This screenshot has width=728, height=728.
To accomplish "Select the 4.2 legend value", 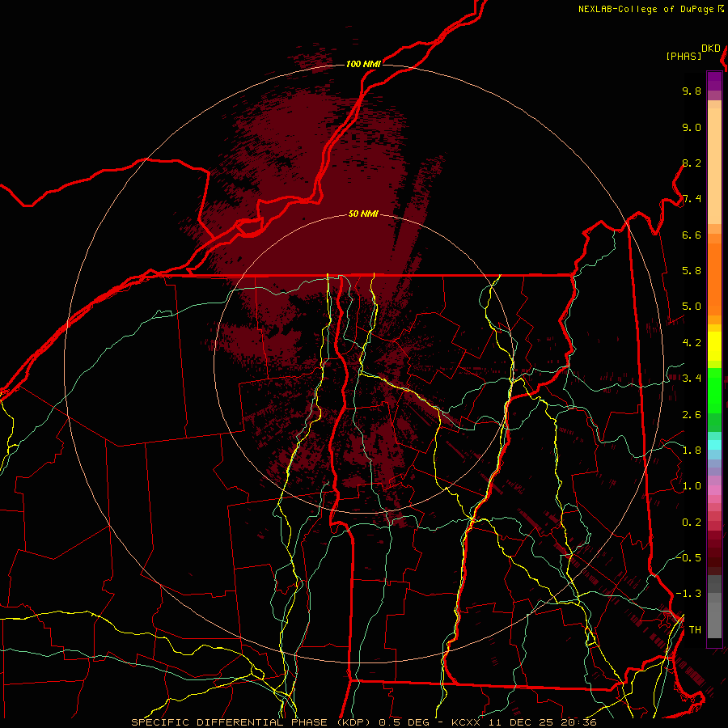I will [692, 343].
